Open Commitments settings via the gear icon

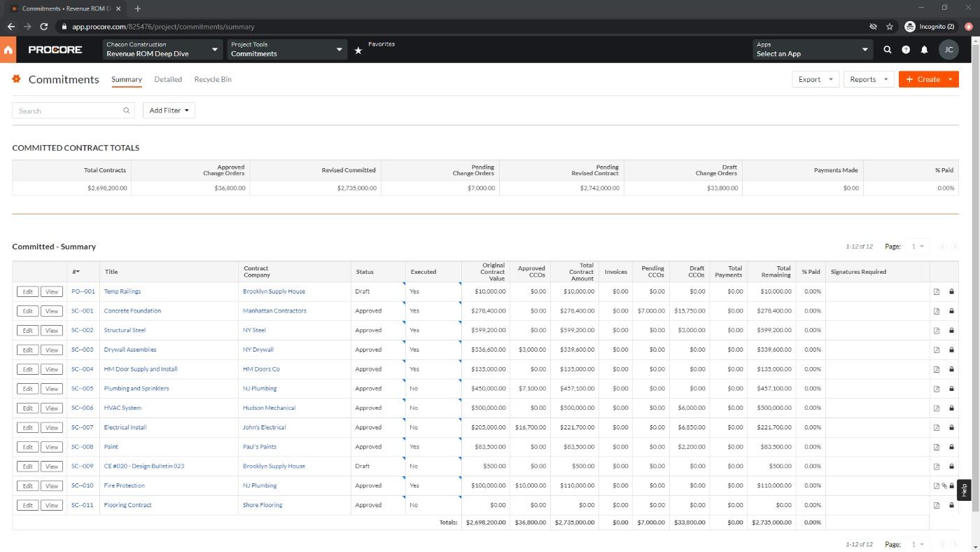[x=17, y=79]
